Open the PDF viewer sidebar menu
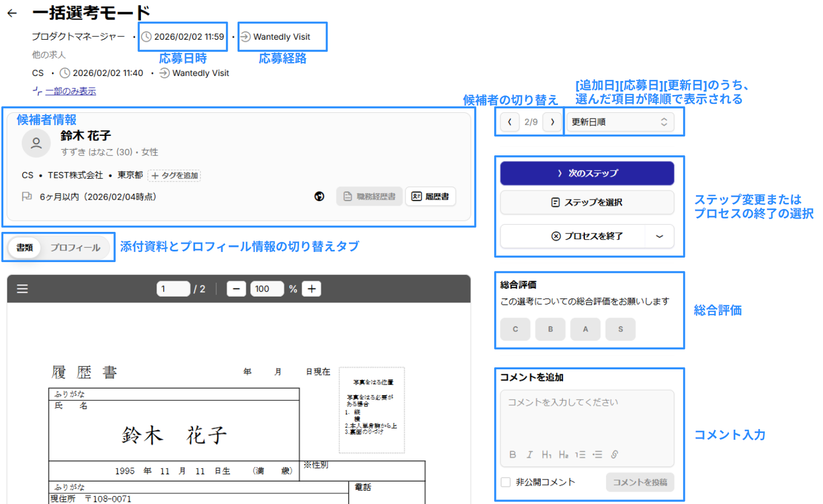The width and height of the screenshot is (823, 504). (x=22, y=289)
